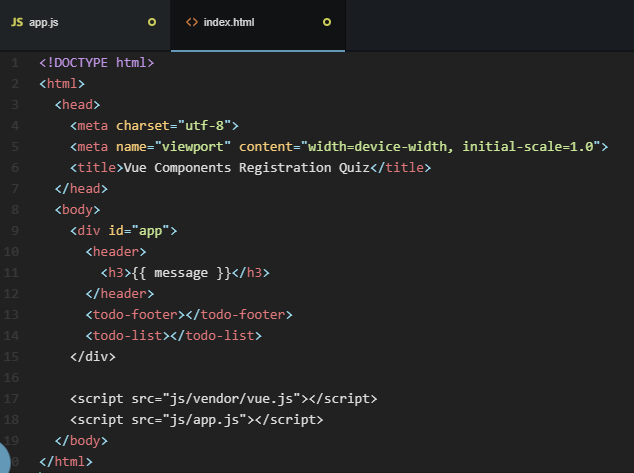Click the closing </html> tag
Image resolution: width=634 pixels, height=473 pixels.
[x=66, y=462]
